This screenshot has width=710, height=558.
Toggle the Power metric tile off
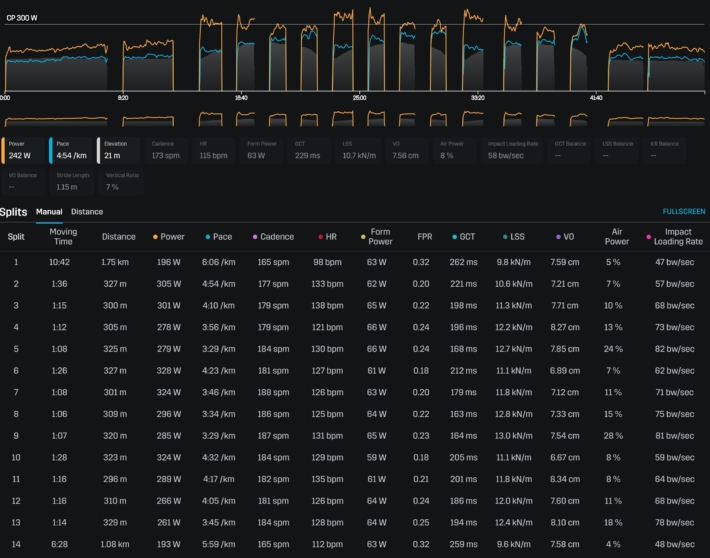coord(22,150)
